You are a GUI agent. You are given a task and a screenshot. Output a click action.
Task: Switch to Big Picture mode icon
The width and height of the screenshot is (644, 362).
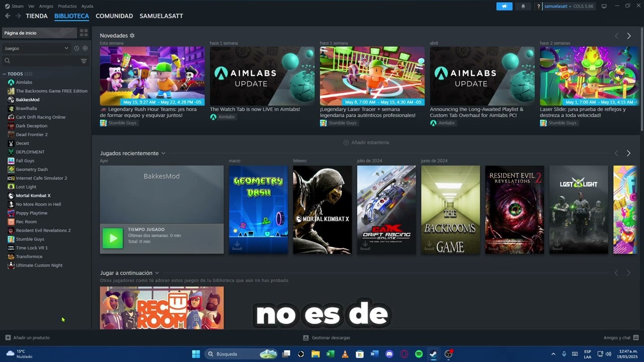(x=604, y=6)
